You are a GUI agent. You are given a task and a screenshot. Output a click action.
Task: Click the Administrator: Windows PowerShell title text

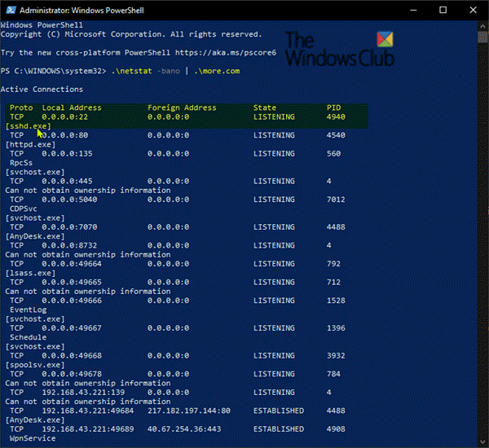point(81,11)
